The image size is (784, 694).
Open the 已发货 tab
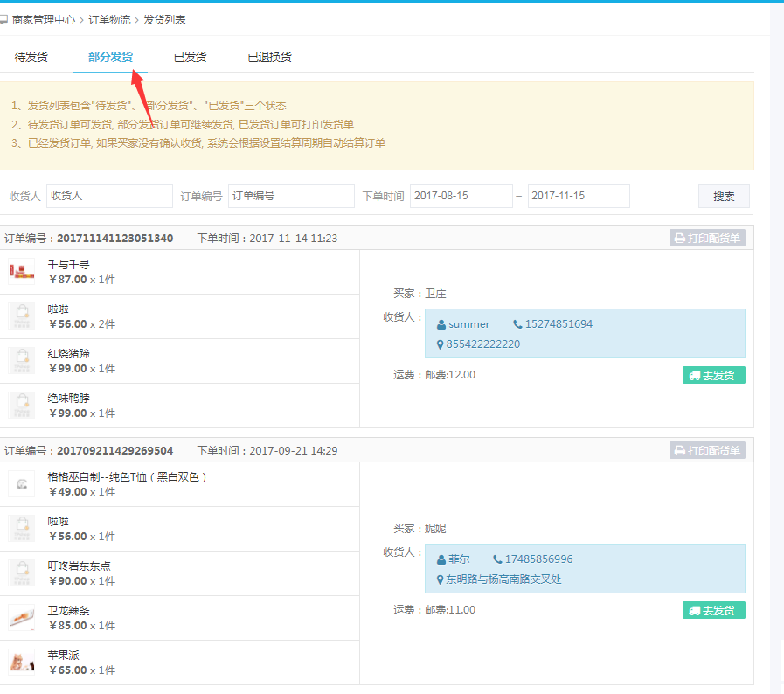tap(190, 58)
